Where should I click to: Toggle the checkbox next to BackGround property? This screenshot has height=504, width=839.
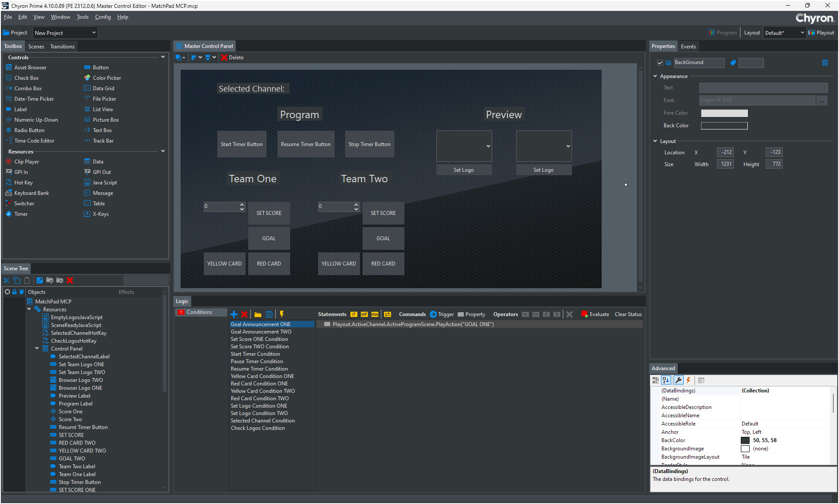click(660, 63)
